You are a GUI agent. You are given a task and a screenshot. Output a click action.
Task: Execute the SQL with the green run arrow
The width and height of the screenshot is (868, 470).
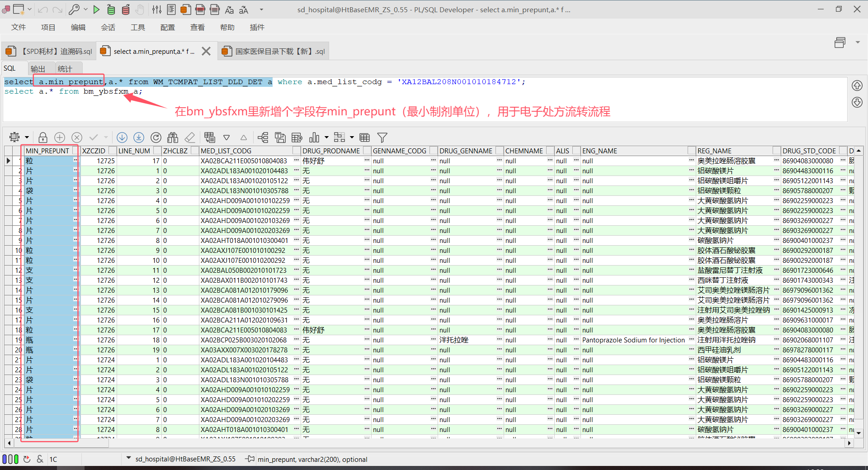coord(96,9)
